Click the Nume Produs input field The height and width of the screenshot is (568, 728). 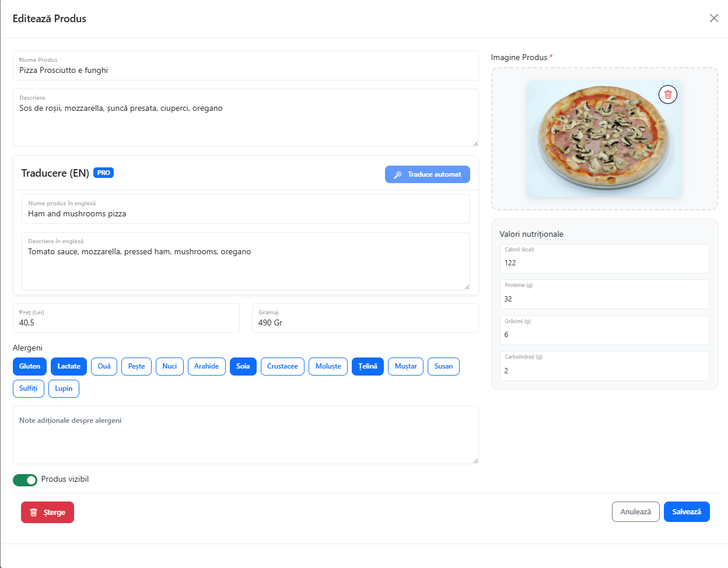point(246,70)
